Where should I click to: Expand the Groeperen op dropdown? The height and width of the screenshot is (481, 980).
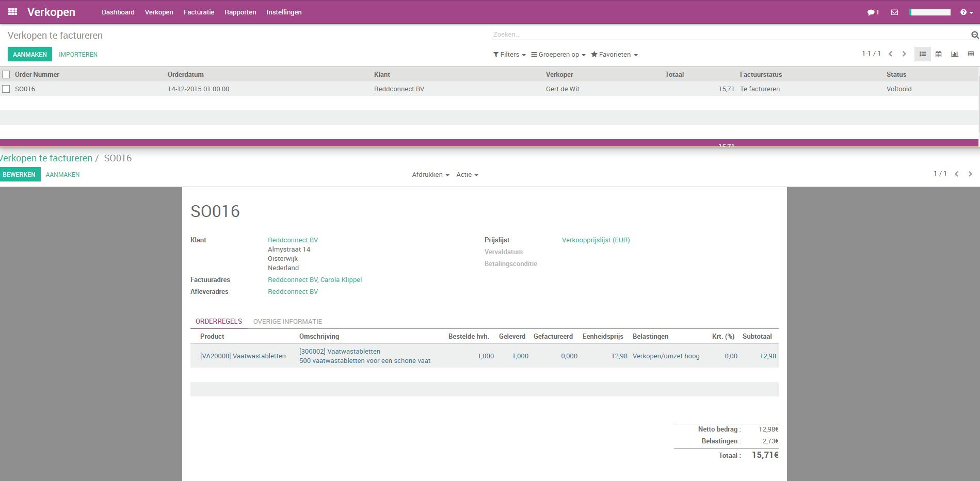[558, 54]
